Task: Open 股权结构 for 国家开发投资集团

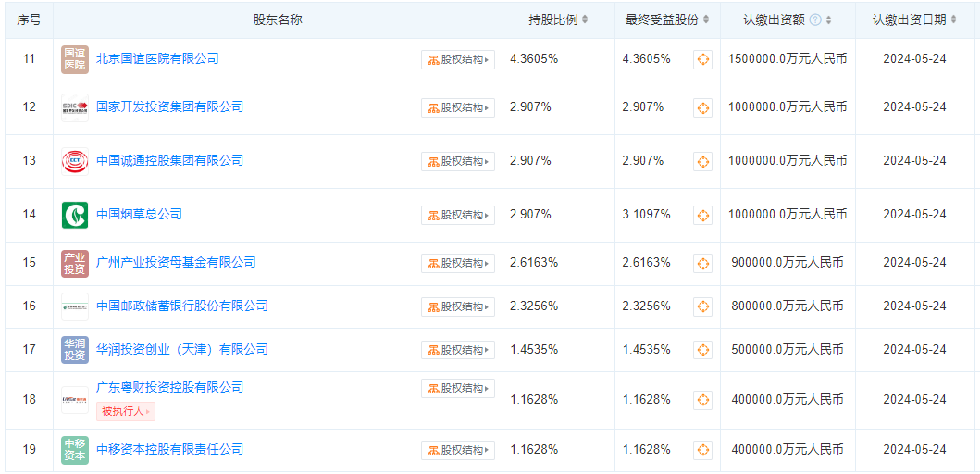Action: coord(458,107)
